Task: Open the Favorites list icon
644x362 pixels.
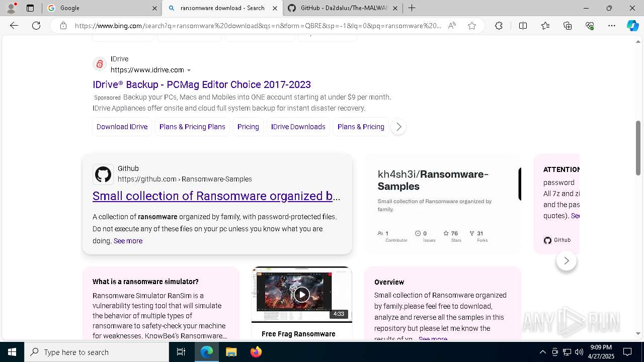Action: click(x=545, y=26)
